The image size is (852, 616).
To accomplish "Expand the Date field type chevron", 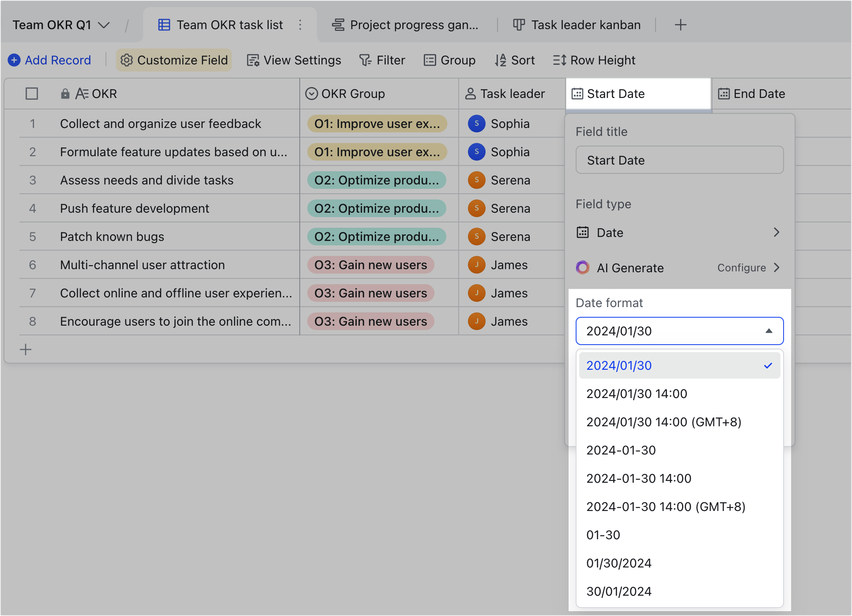I will [x=777, y=232].
